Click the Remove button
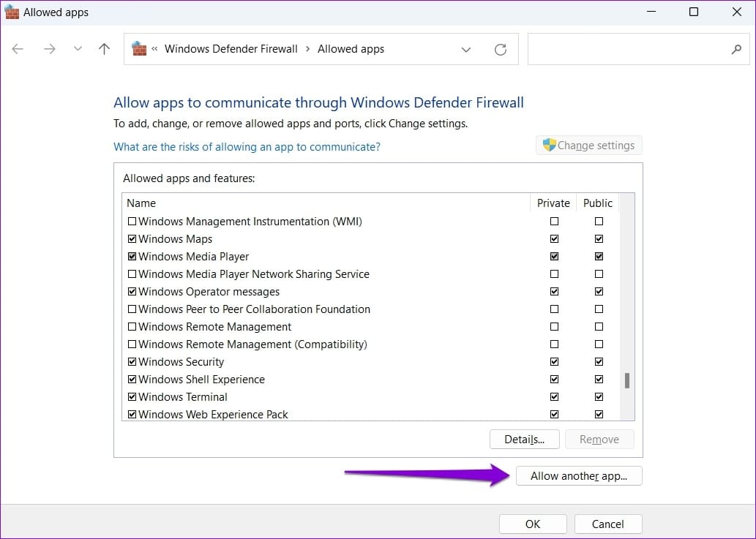 (x=599, y=440)
